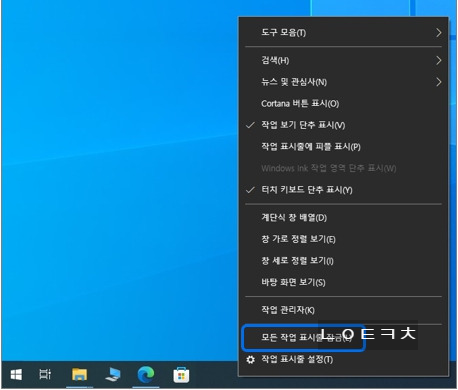Open 작업 표시줄 설정(T)
This screenshot has width=458, height=390.
click(343, 360)
